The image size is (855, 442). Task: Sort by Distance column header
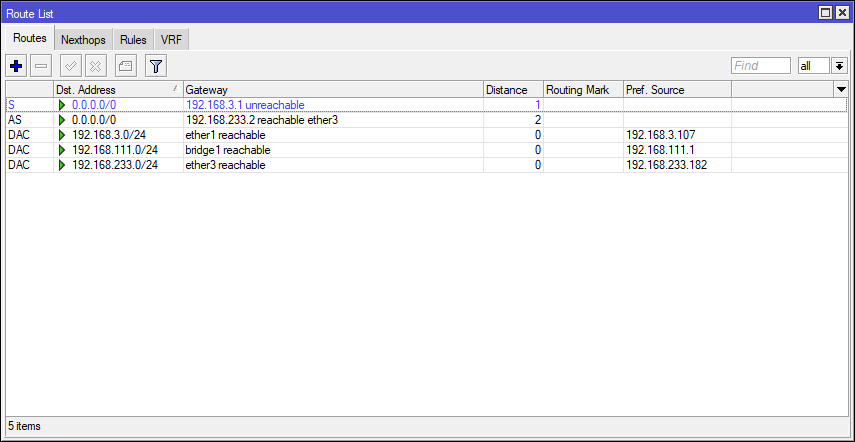(x=513, y=89)
